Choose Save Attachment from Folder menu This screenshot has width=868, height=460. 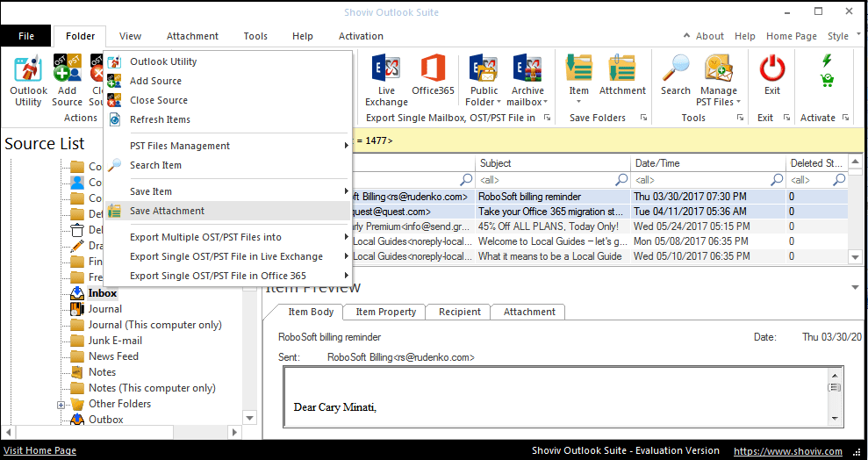228,211
